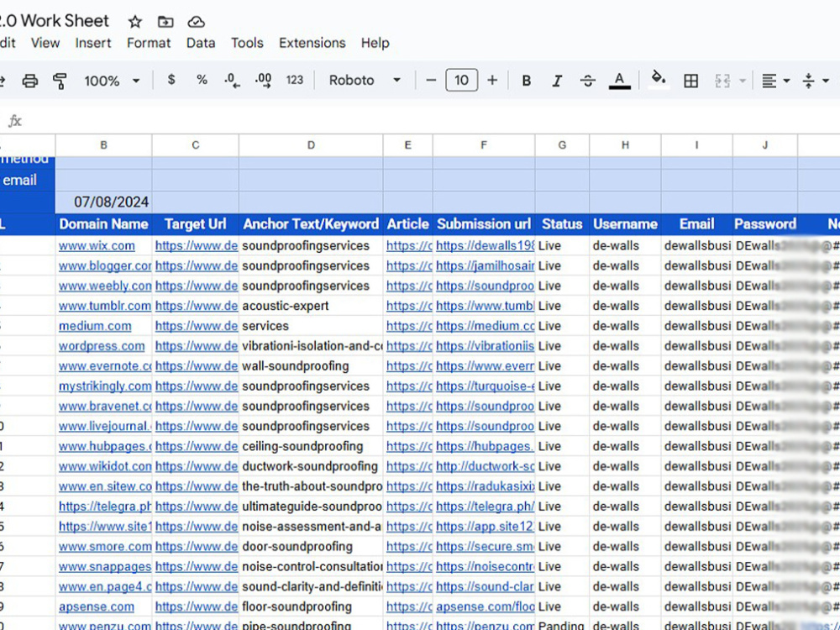The width and height of the screenshot is (840, 630).
Task: Open the https://hubpages. submission url link
Action: pyautogui.click(x=485, y=446)
